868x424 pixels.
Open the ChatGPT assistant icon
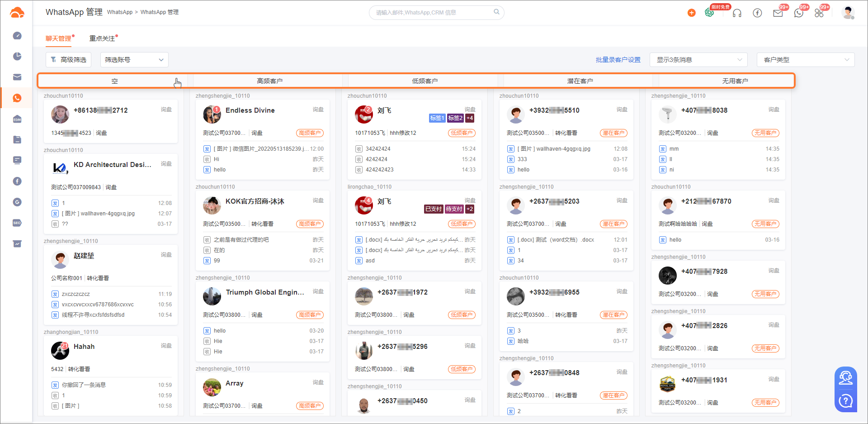[710, 13]
